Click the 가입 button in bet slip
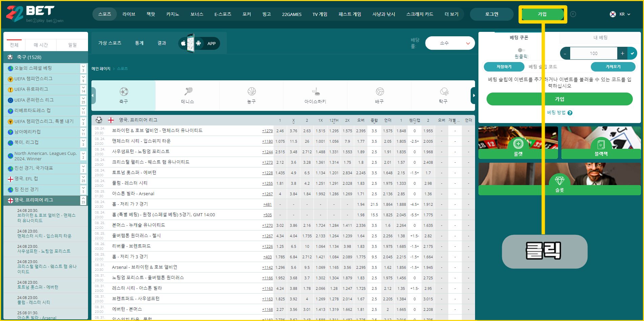644x321 pixels. coord(560,99)
